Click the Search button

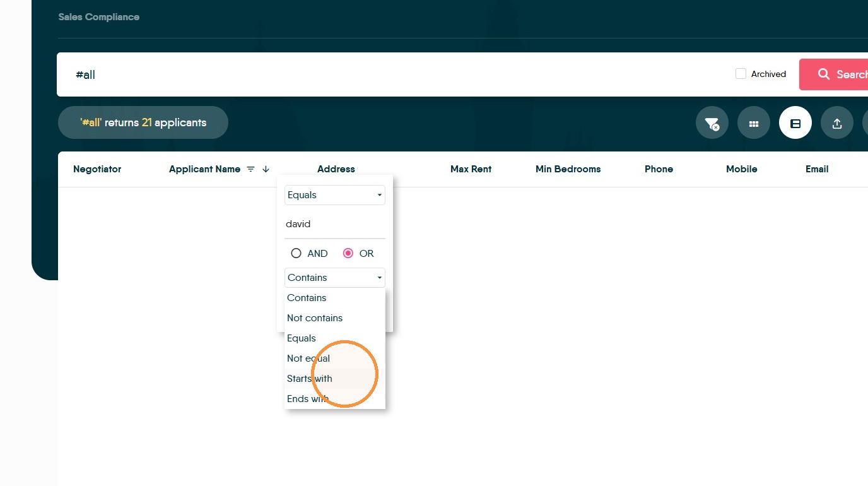pyautogui.click(x=833, y=74)
